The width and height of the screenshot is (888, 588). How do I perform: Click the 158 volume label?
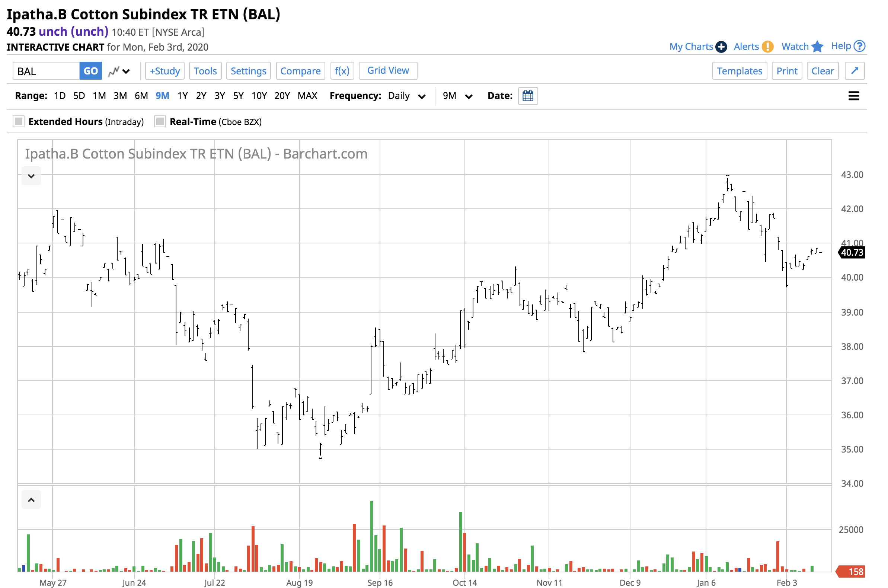[x=850, y=572]
